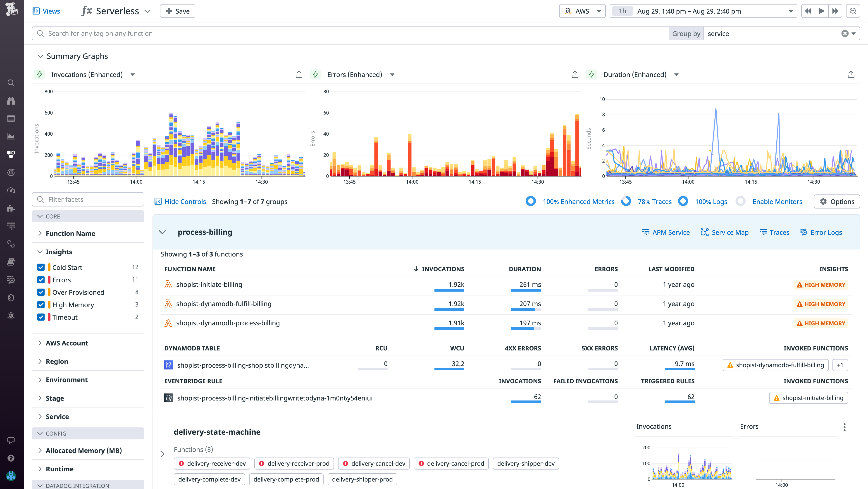The height and width of the screenshot is (489, 868).
Task: Open the Notebooks book icon in the sidebar
Action: click(x=11, y=262)
